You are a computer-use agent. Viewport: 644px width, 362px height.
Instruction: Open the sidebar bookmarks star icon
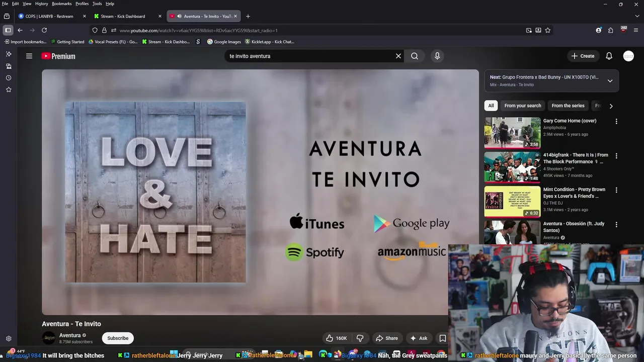(x=9, y=89)
